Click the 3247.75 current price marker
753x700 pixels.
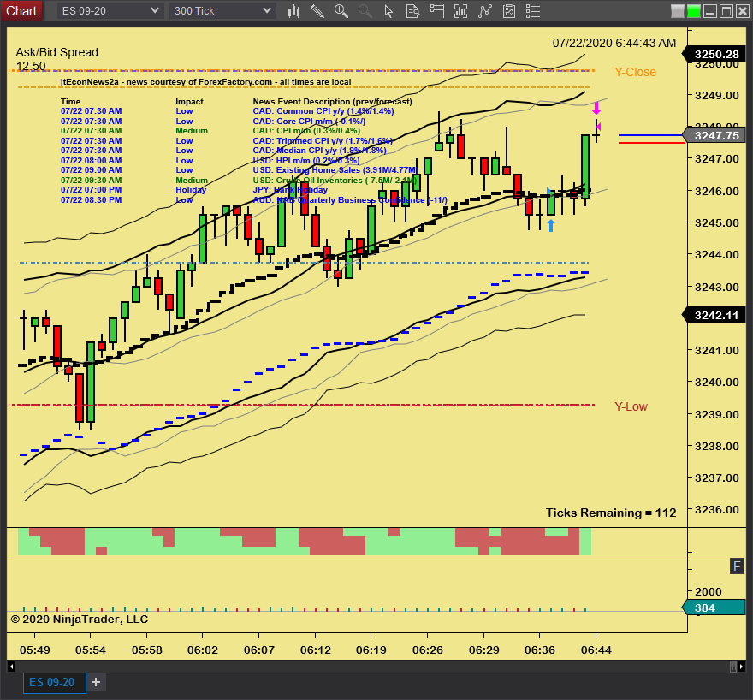tap(714, 135)
